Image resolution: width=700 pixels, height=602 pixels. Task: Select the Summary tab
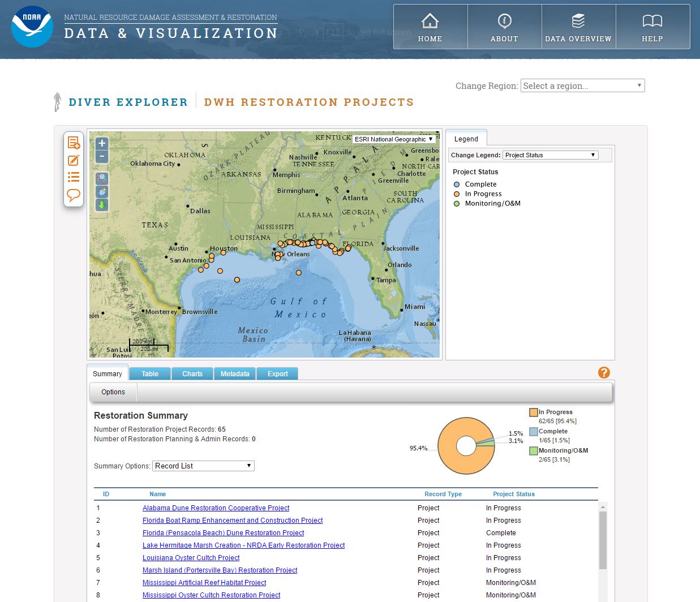point(108,373)
